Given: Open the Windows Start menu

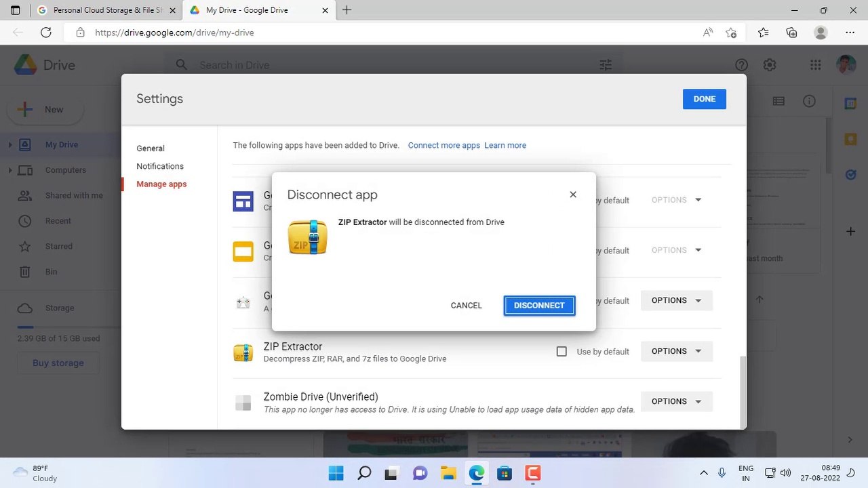Looking at the screenshot, I should coord(336,473).
